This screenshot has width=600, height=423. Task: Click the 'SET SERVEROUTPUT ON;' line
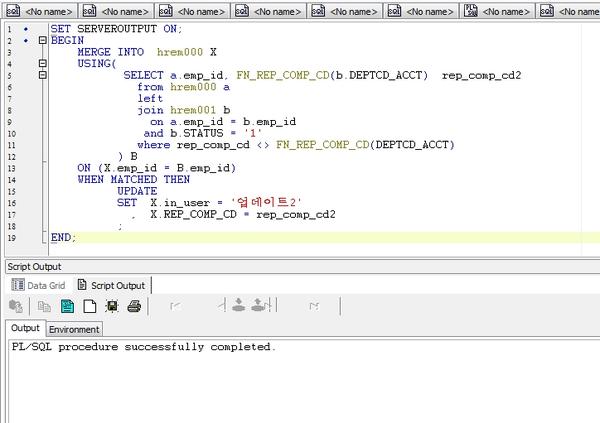coord(117,29)
